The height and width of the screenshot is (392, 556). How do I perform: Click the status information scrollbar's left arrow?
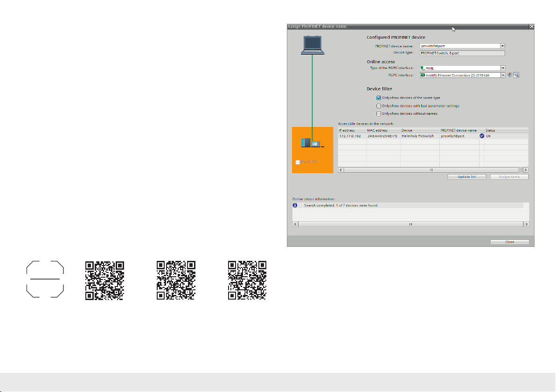295,224
